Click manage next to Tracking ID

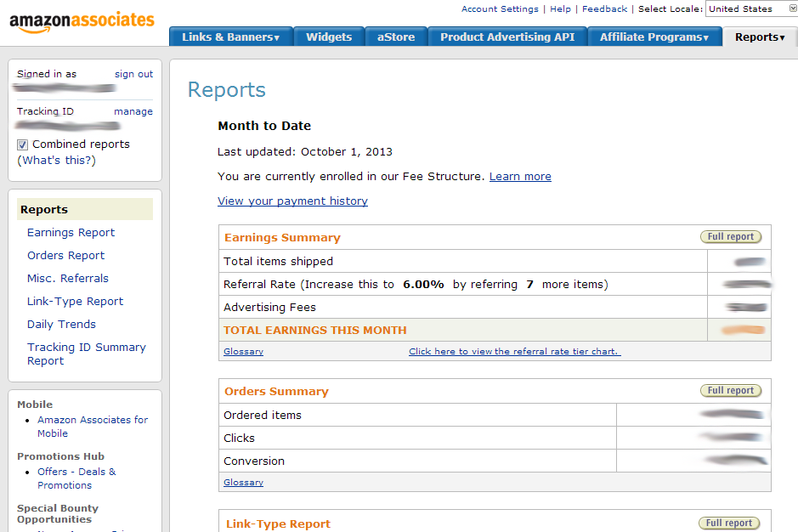click(x=133, y=111)
